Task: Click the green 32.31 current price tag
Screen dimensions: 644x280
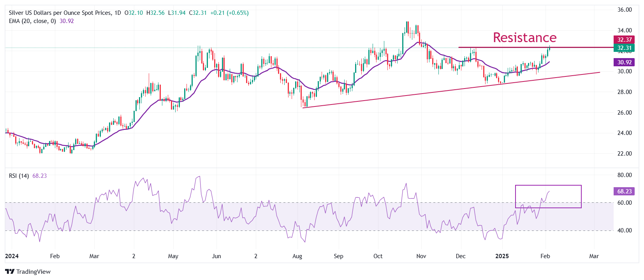Action: [x=624, y=48]
